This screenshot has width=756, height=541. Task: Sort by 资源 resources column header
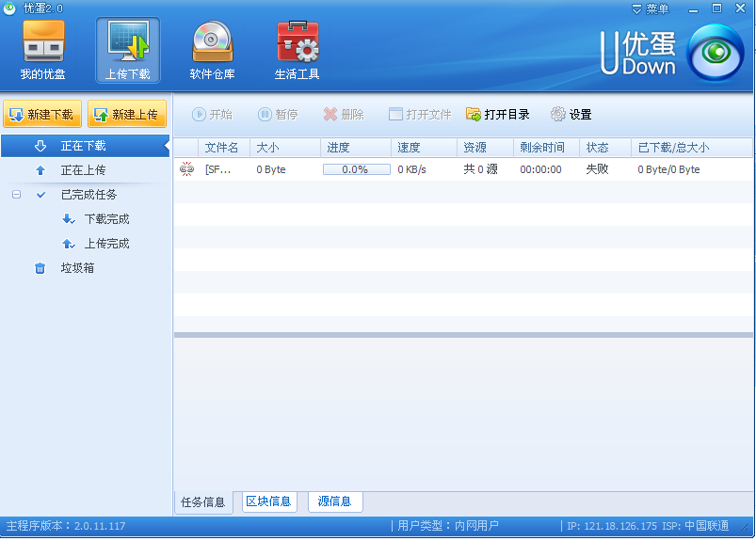pyautogui.click(x=485, y=148)
